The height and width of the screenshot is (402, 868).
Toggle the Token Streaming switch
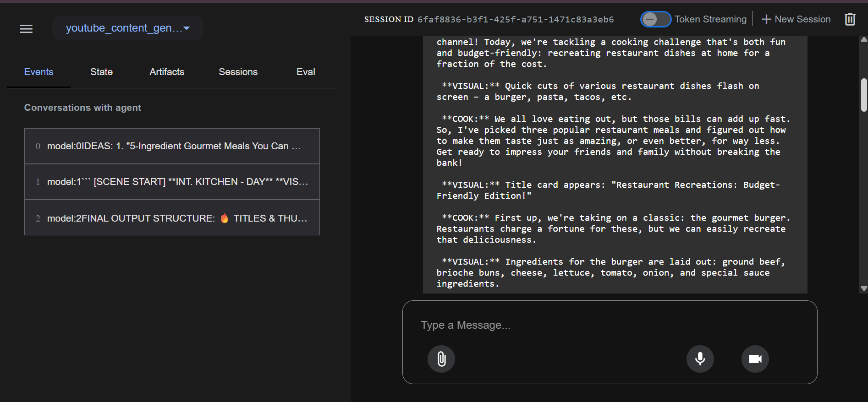coord(655,19)
